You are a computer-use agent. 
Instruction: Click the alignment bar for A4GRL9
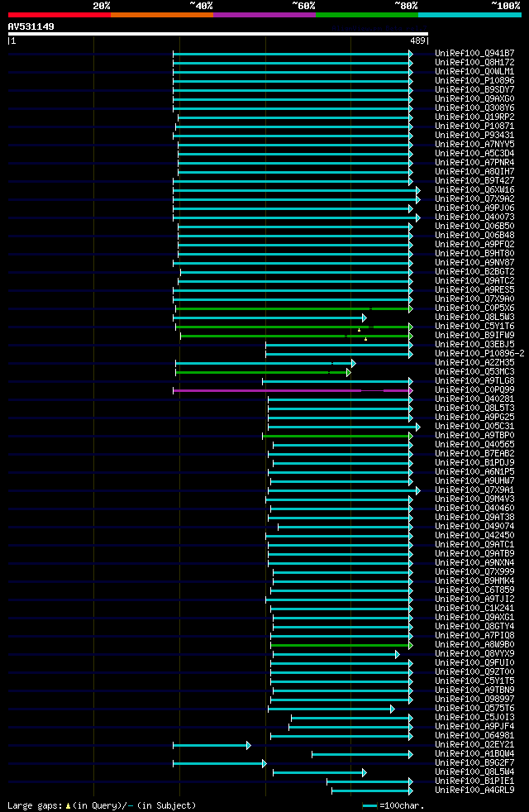coord(372,791)
